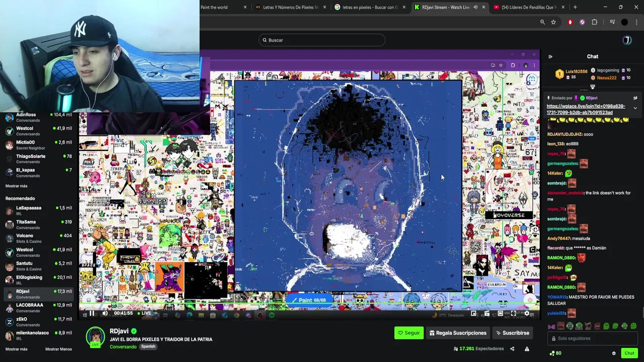The image size is (644, 362).
Task: Open Santutu recommended channel
Action: [x=39, y=266]
